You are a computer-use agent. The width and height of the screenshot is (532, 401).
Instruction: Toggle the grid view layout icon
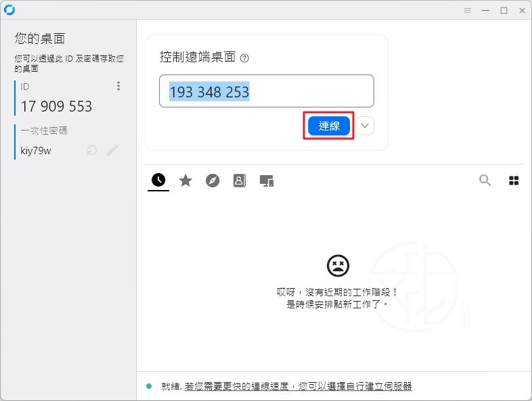514,181
